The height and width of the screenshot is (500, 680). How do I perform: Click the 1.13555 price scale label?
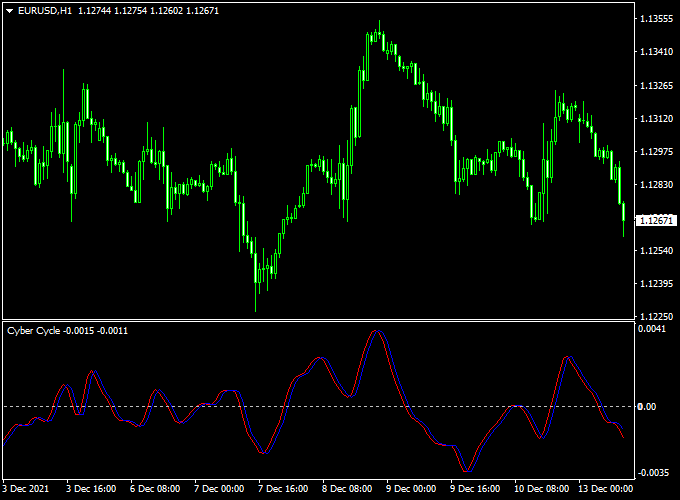pos(657,19)
